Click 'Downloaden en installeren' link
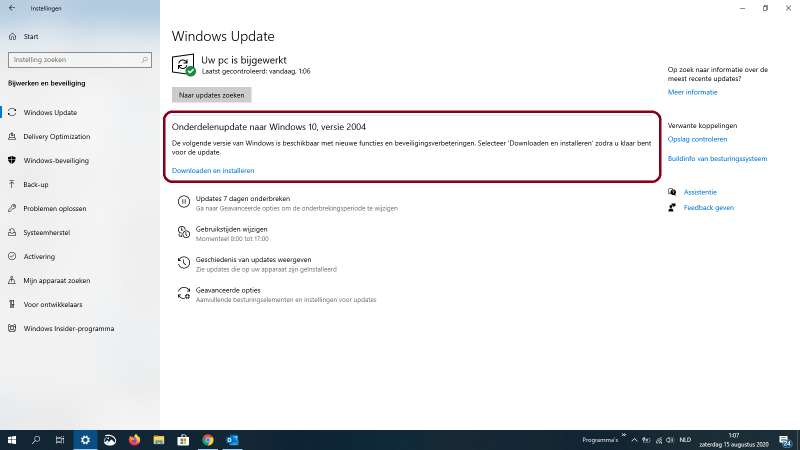The height and width of the screenshot is (450, 800). (213, 170)
